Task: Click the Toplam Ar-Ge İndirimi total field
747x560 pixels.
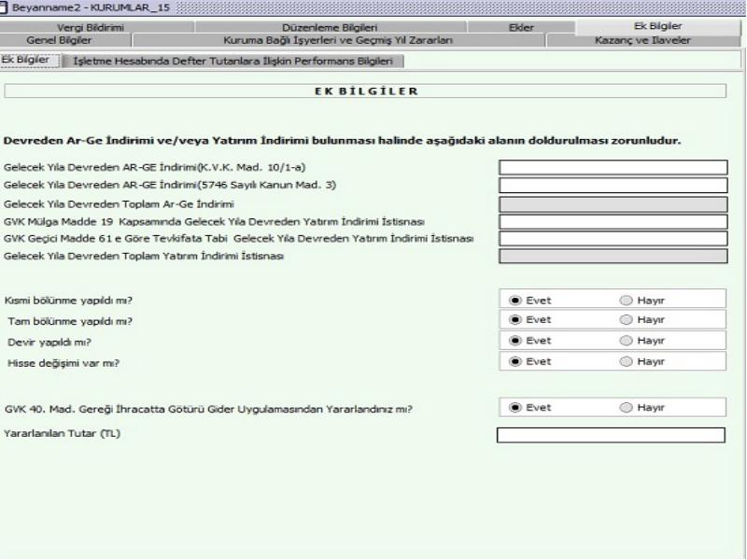Action: point(613,204)
